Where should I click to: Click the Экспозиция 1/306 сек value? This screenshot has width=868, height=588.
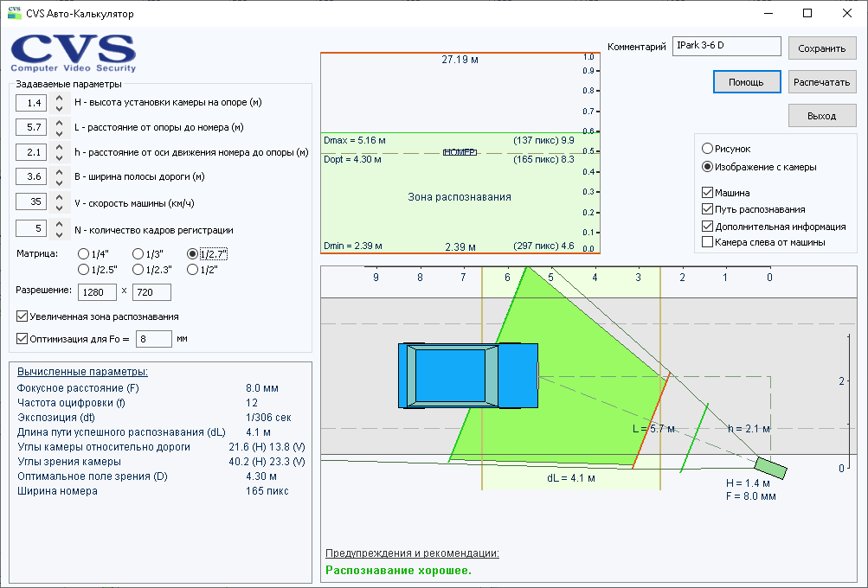[x=268, y=418]
